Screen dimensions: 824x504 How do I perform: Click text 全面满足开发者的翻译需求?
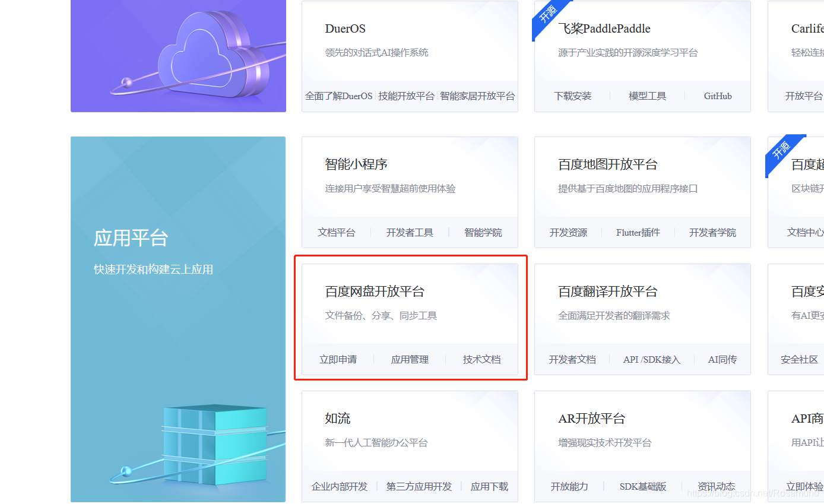click(x=614, y=316)
